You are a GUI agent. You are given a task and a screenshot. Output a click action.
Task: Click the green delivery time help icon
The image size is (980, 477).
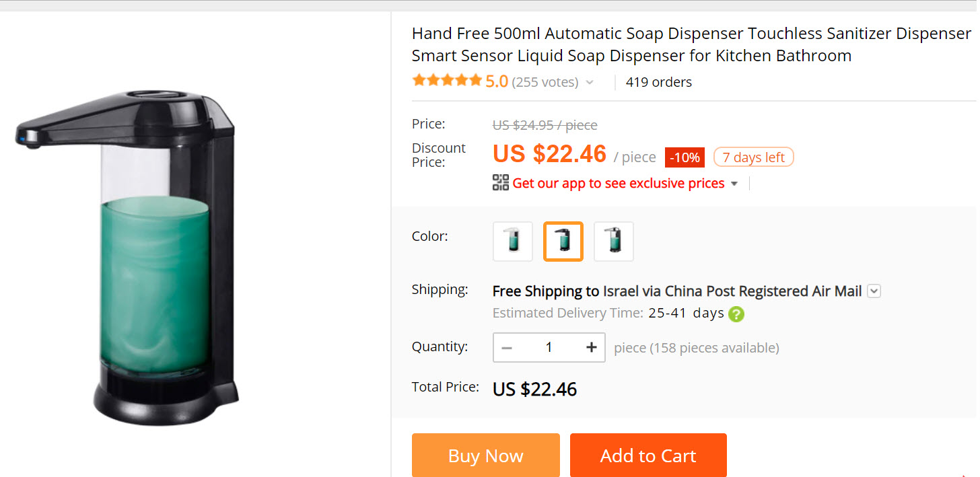pos(736,314)
